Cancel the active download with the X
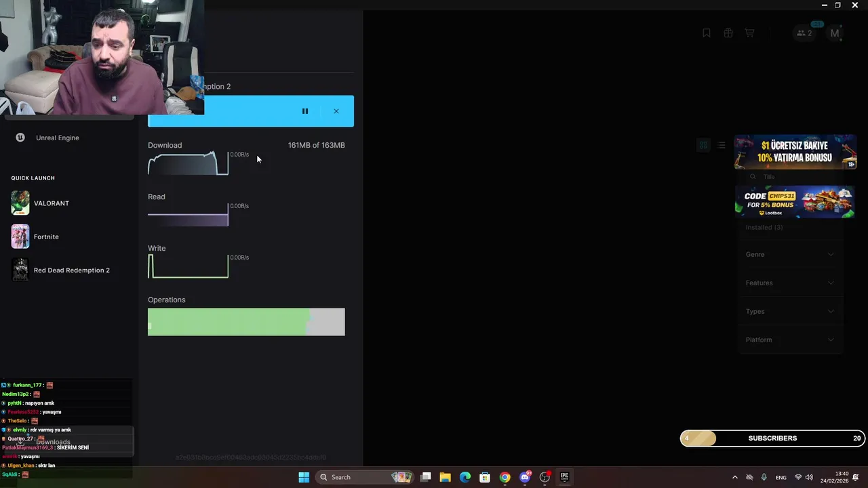This screenshot has height=488, width=868. [336, 111]
